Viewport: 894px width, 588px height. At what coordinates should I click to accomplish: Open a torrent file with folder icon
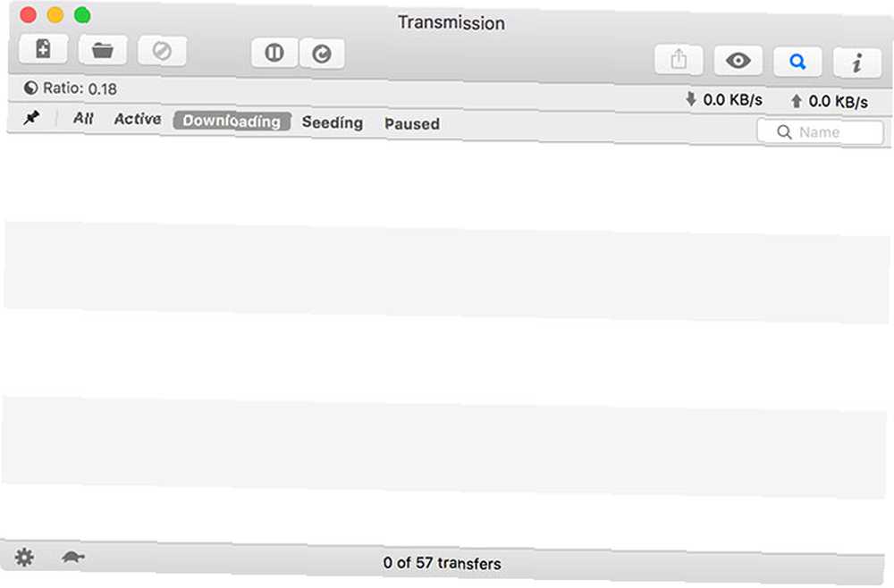[103, 50]
